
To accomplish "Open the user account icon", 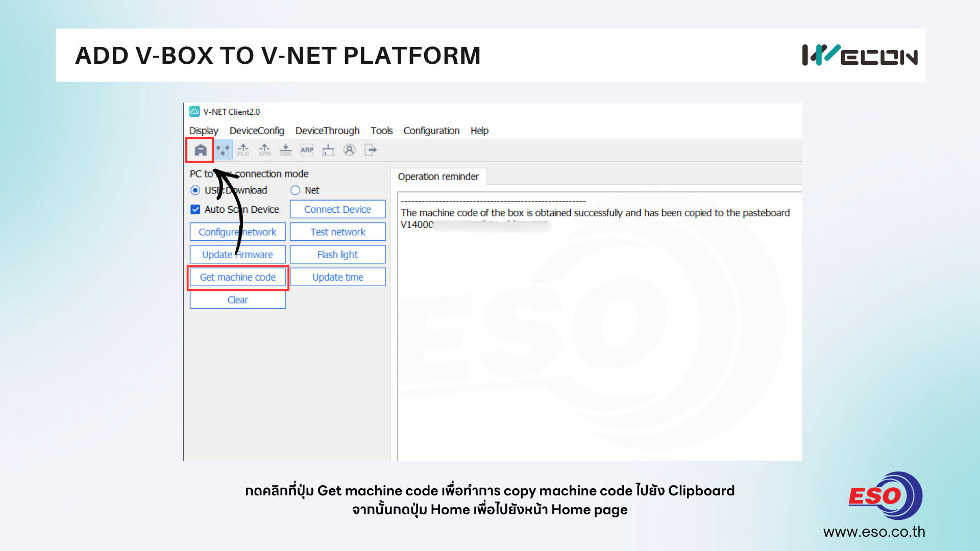I will (x=349, y=150).
